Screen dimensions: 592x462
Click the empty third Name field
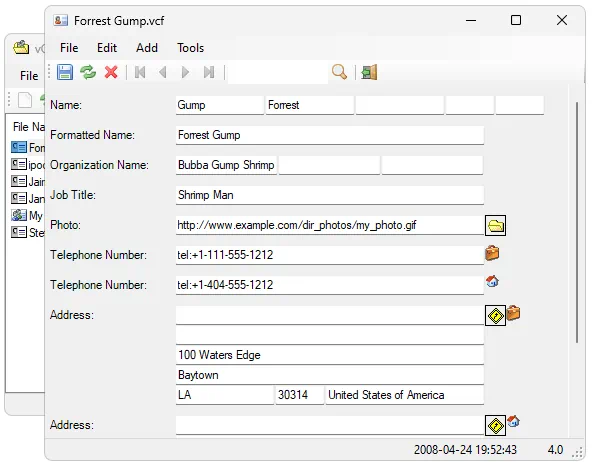399,105
